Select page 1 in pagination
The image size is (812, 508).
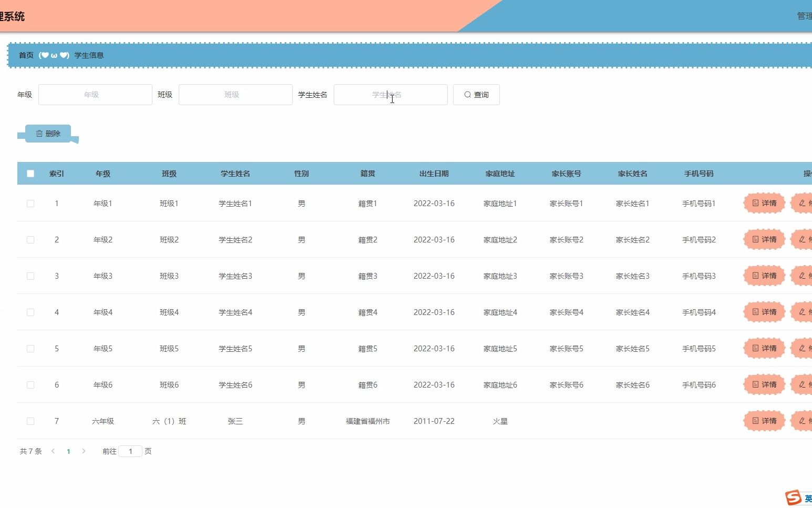68,451
